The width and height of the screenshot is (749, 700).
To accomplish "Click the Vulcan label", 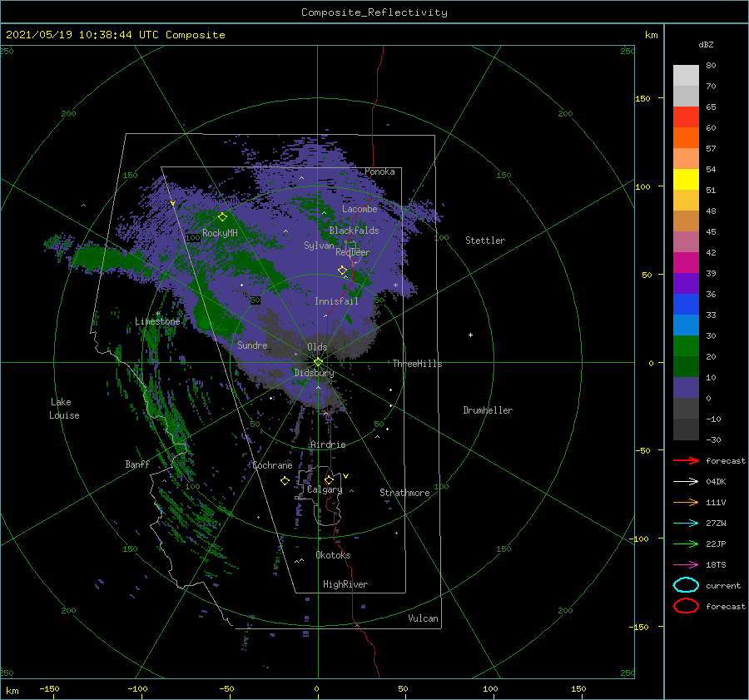I will coord(423,618).
